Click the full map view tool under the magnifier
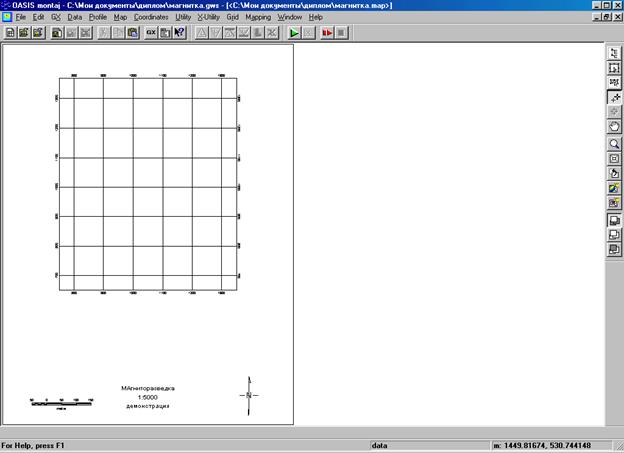 click(614, 158)
